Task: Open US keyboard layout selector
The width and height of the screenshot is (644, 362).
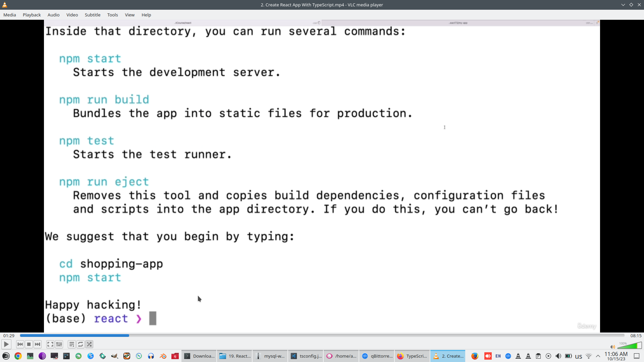Action: click(579, 356)
